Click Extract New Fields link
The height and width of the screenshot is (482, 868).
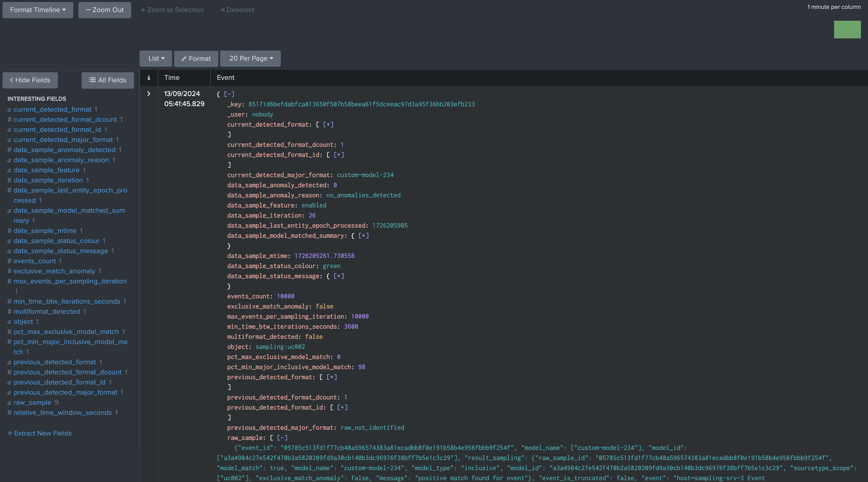tap(39, 433)
